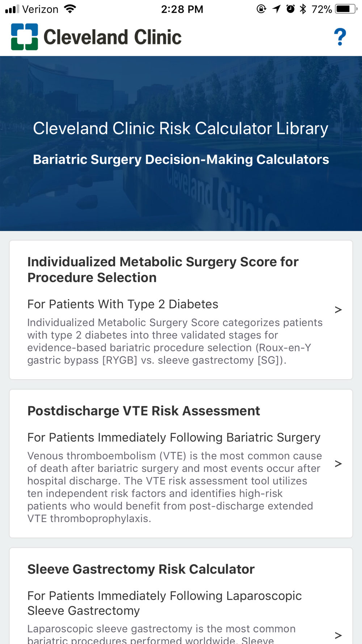Image resolution: width=362 pixels, height=644 pixels.
Task: Tap the 2:28 PM clock in status bar
Action: 182,9
